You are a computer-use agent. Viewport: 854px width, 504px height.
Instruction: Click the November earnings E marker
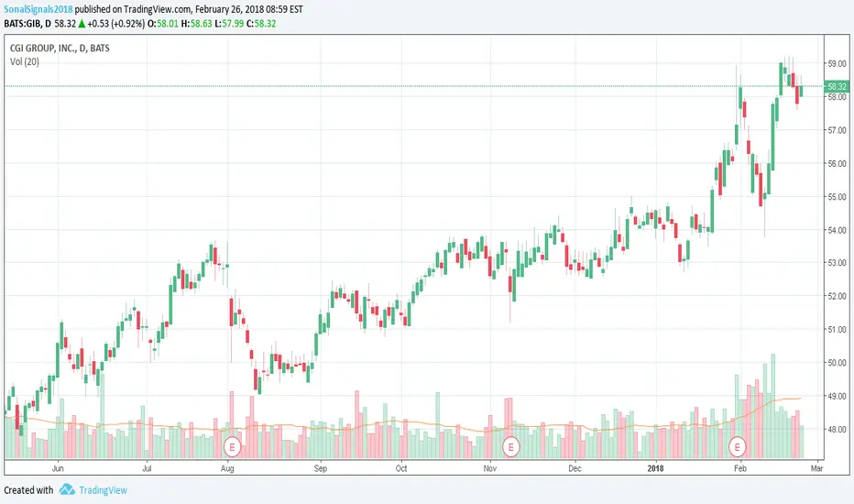point(511,447)
